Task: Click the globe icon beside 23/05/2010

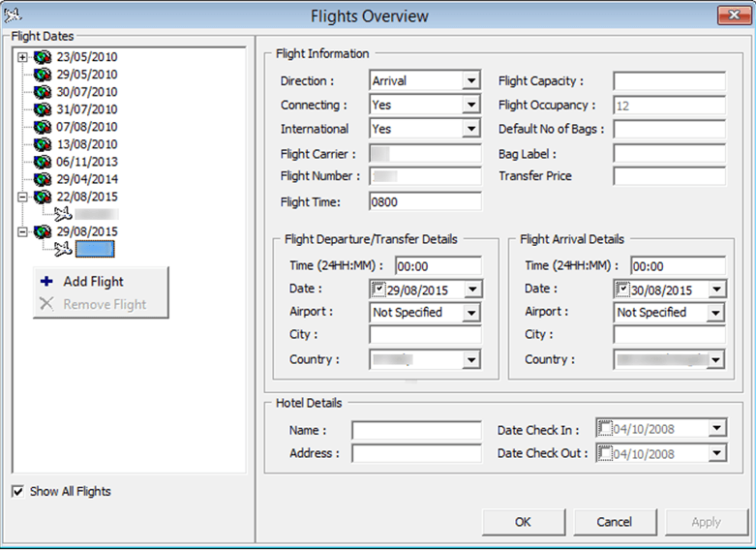Action: point(43,57)
